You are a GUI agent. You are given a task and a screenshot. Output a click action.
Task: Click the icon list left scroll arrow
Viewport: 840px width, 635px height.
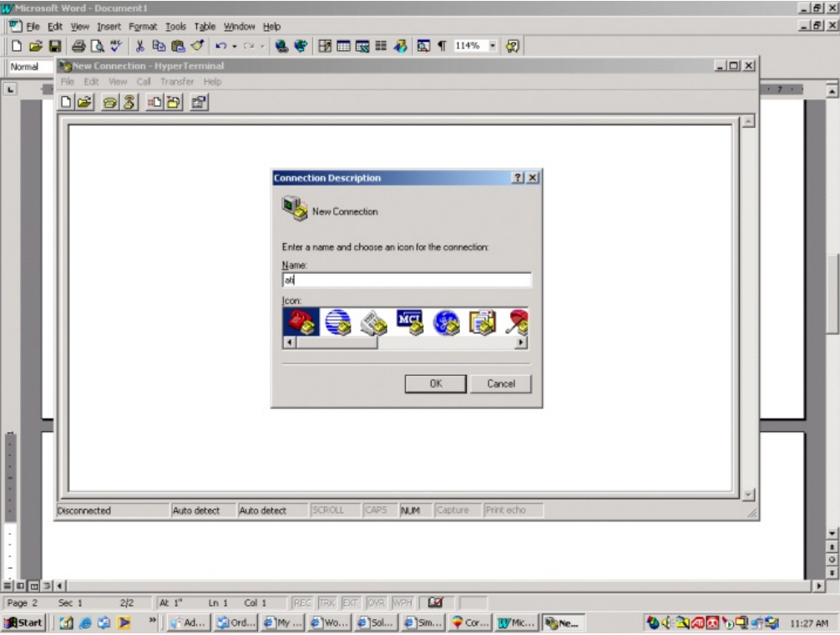coord(289,343)
